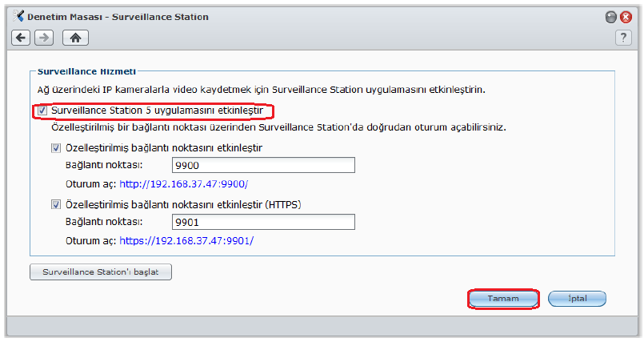This screenshot has height=342, width=644.
Task: Uncheck the first Özelleştirilmiş bağlantı noktasını etkinleştir checkbox
Action: (x=56, y=147)
